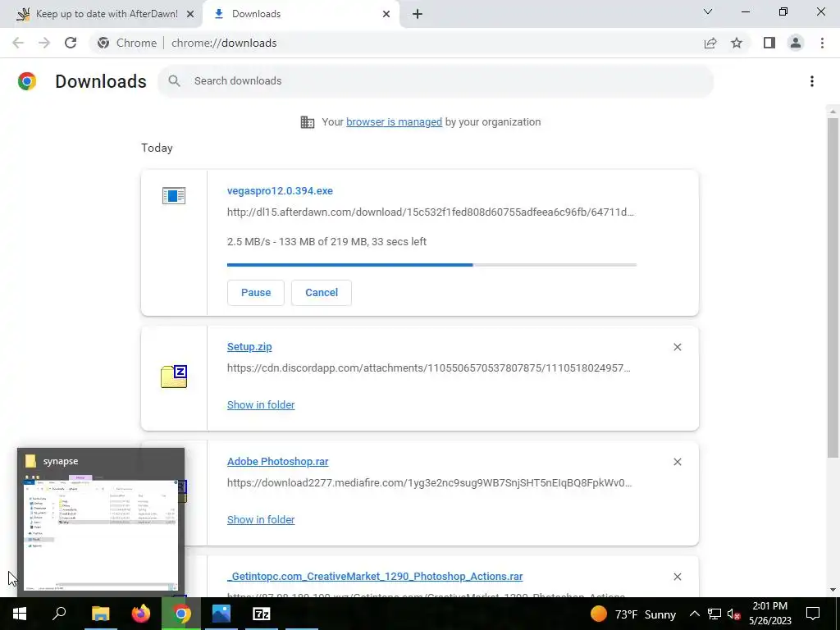This screenshot has height=630, width=840.
Task: Select the Downloads browser tab
Action: click(x=300, y=14)
